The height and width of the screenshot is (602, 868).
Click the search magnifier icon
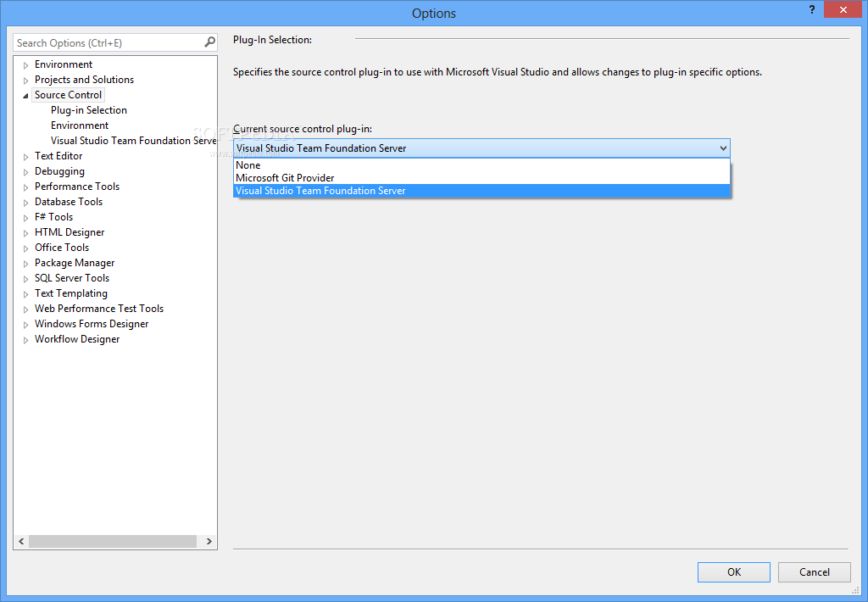[x=210, y=42]
